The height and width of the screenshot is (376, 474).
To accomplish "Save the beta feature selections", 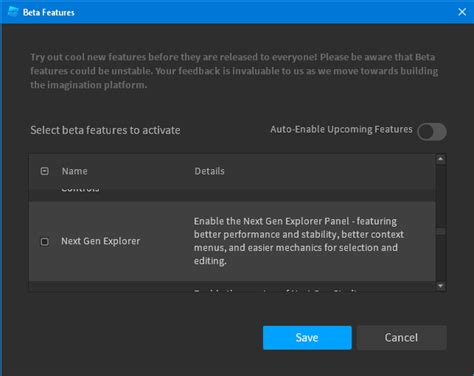I will (x=307, y=338).
